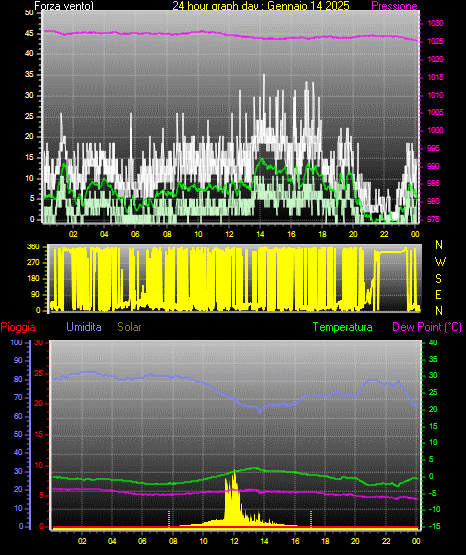This screenshot has width=466, height=555.
Task: Click pressure axis value 980
Action: click(x=433, y=201)
